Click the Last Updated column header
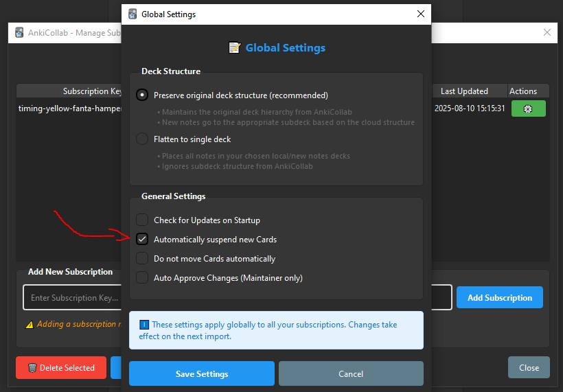563x392 pixels. pyautogui.click(x=464, y=91)
